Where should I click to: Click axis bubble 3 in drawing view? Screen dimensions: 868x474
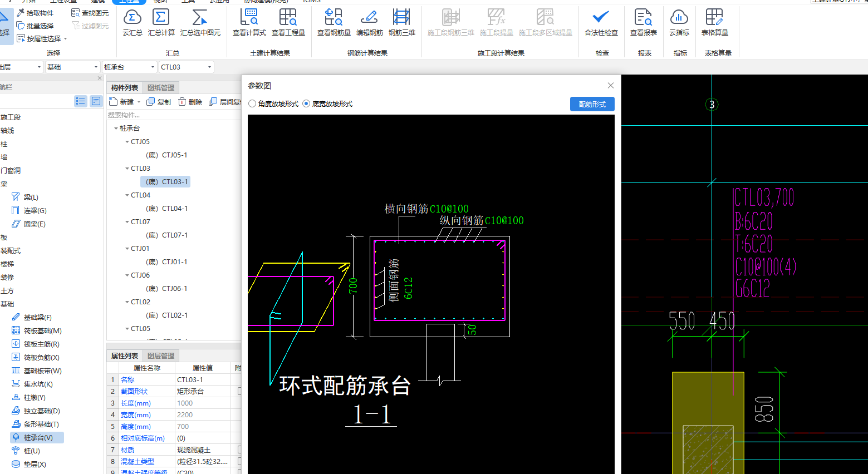pyautogui.click(x=712, y=104)
